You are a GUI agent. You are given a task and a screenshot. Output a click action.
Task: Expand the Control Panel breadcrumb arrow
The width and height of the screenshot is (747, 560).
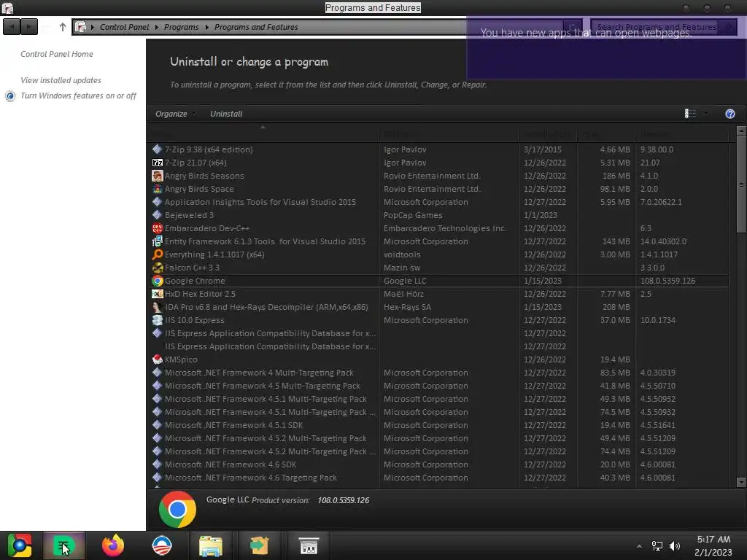156,27
